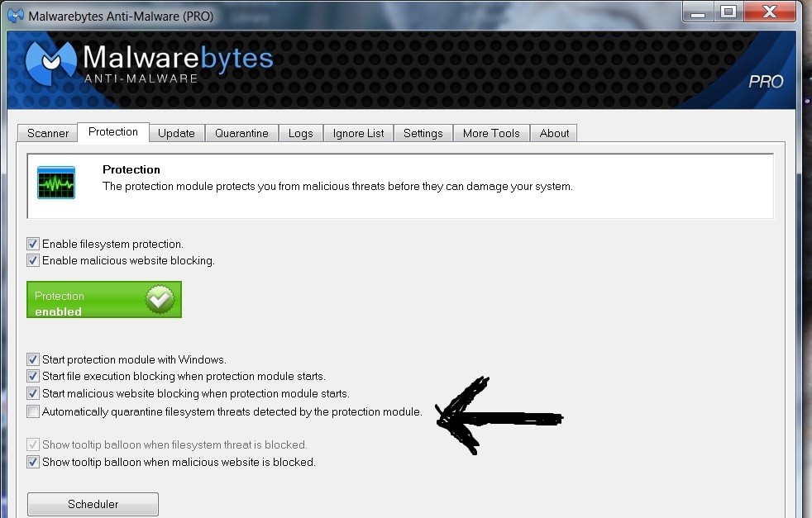This screenshot has width=812, height=518.
Task: Select the Protection tab
Action: (x=113, y=132)
